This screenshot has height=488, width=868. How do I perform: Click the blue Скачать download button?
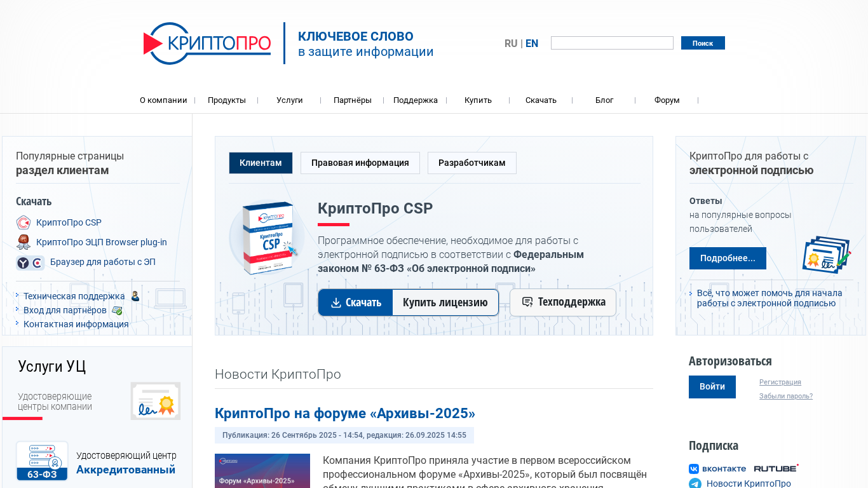click(x=356, y=302)
